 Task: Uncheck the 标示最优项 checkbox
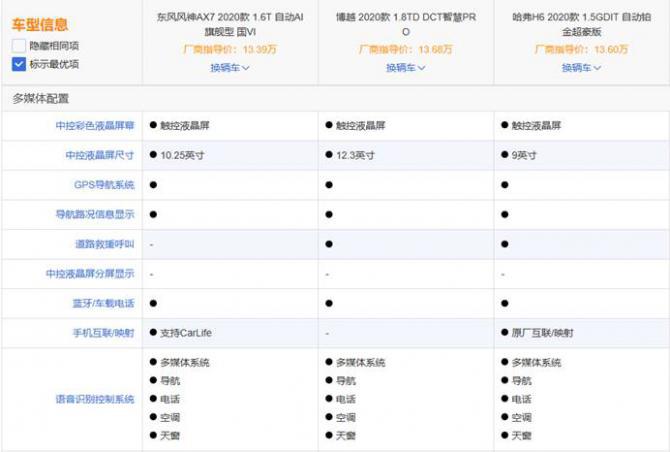(19, 64)
